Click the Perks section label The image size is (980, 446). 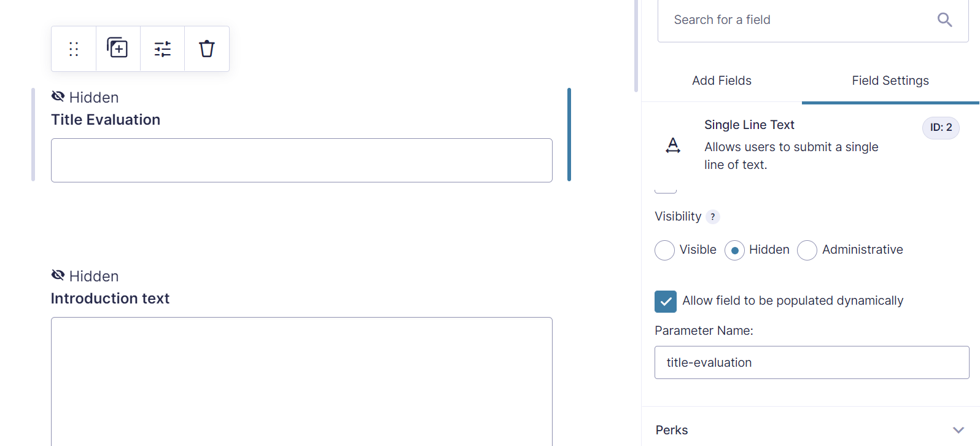coord(671,430)
